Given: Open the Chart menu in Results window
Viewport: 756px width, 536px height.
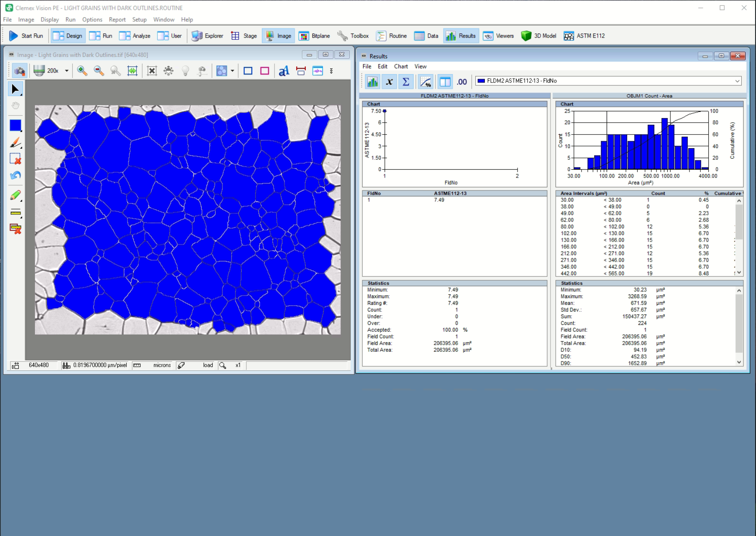Looking at the screenshot, I should click(400, 67).
